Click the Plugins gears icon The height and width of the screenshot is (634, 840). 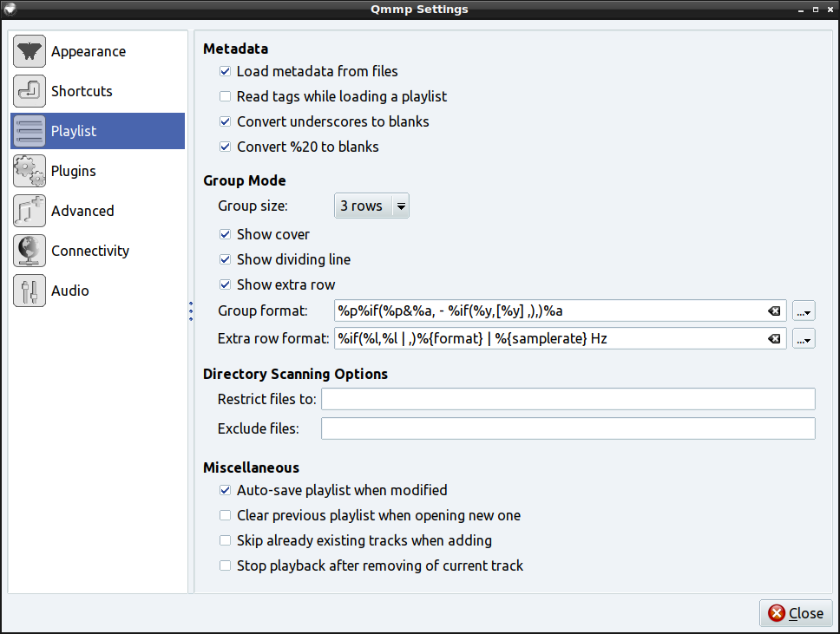pos(30,172)
